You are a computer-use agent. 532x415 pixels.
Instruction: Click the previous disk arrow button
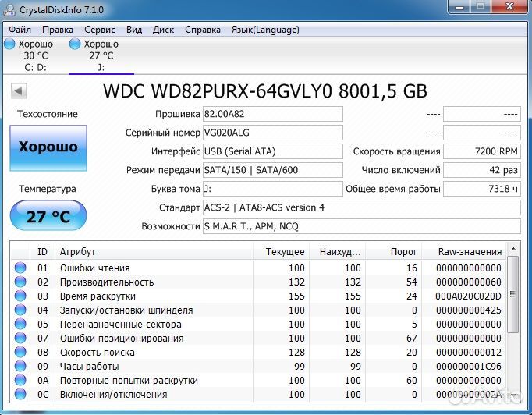coord(19,91)
